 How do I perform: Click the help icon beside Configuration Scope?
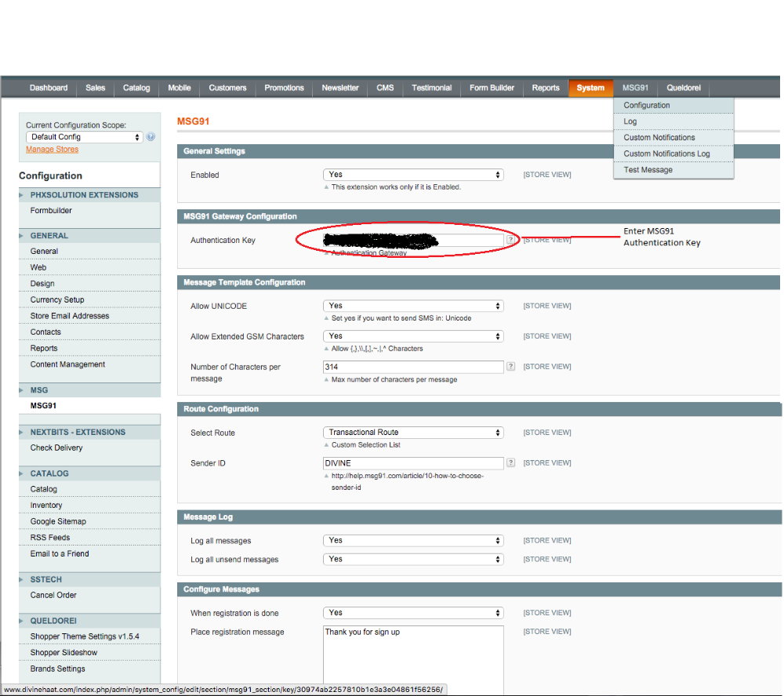pyautogui.click(x=151, y=136)
